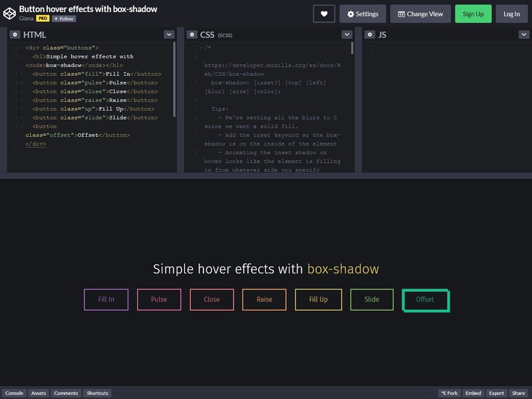Open the HTML panel settings gear
Image resolution: width=532 pixels, height=399 pixels.
coord(14,33)
